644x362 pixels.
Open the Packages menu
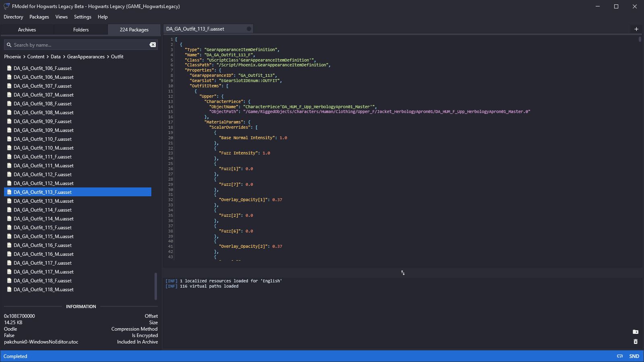pyautogui.click(x=39, y=17)
